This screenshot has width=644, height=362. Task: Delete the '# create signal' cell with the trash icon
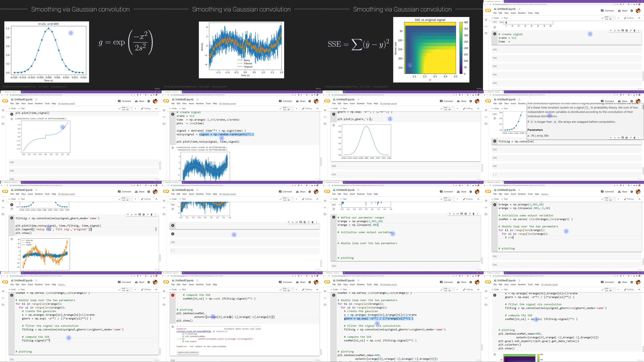pyautogui.click(x=634, y=31)
